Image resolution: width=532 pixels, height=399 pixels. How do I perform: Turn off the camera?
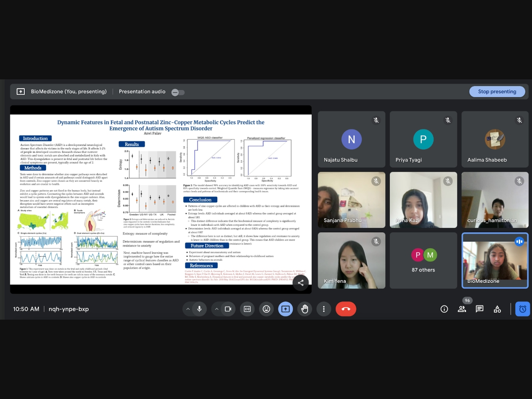(x=228, y=309)
